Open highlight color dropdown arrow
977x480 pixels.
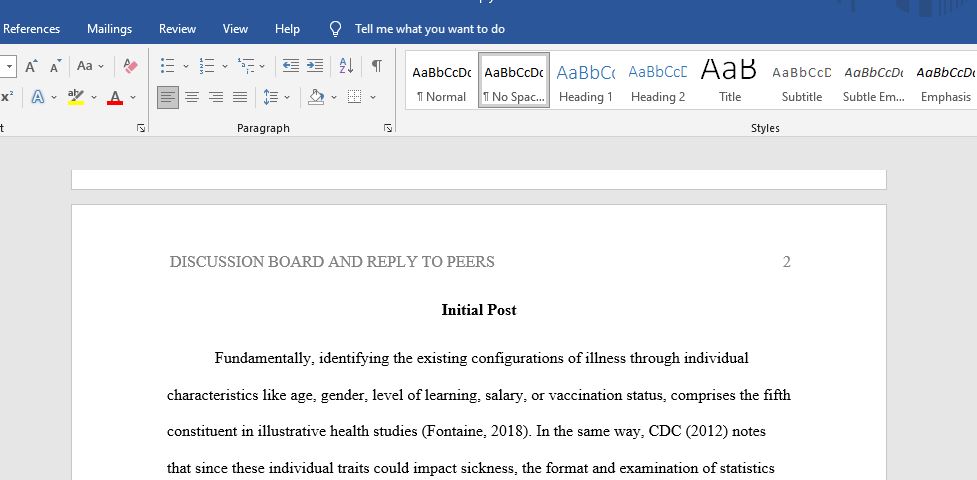pyautogui.click(x=93, y=98)
